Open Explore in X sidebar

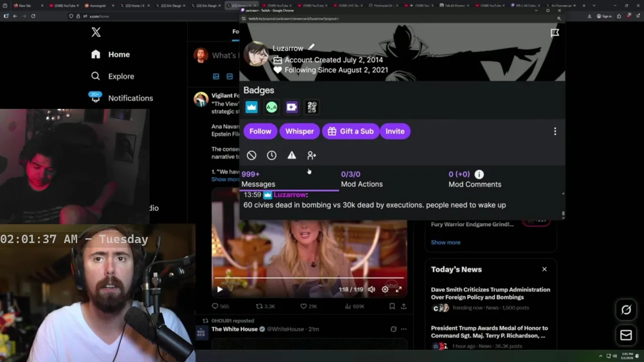(x=113, y=76)
